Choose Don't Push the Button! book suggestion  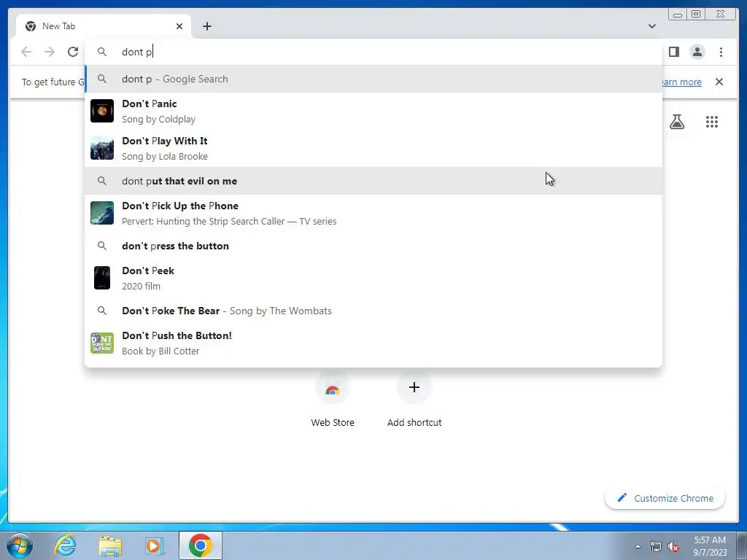click(x=373, y=343)
